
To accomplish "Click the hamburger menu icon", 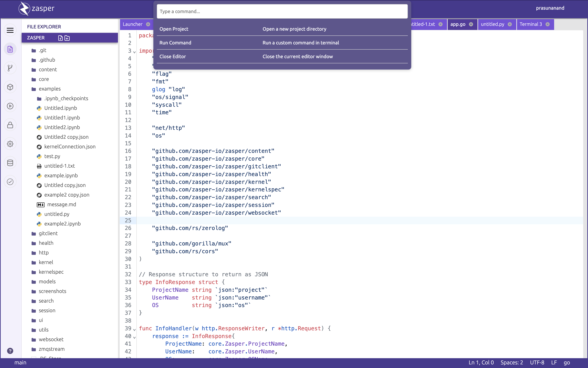I will 10,30.
